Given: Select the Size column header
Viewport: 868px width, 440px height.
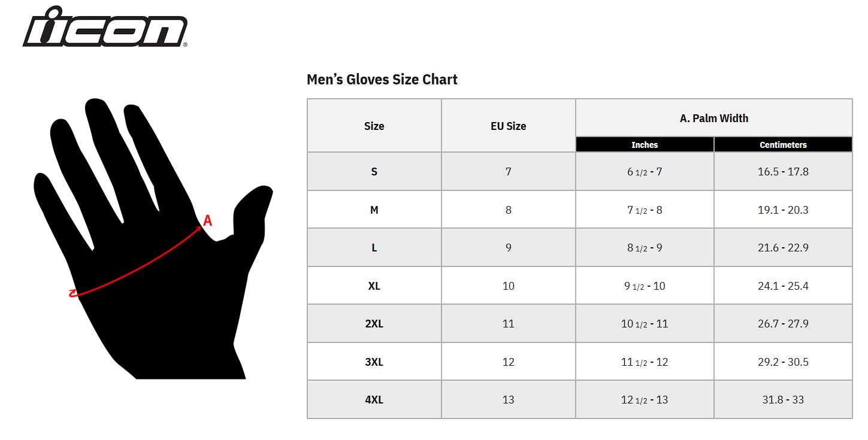Looking at the screenshot, I should [x=374, y=126].
